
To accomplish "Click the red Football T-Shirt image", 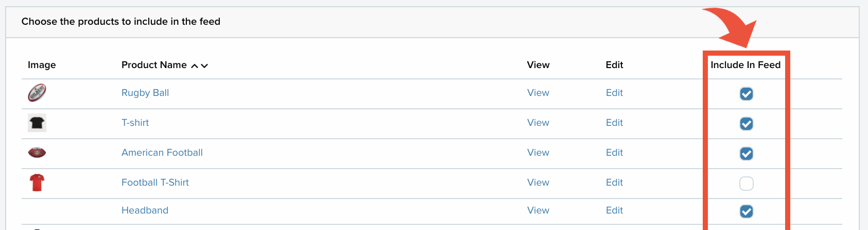I will click(37, 183).
